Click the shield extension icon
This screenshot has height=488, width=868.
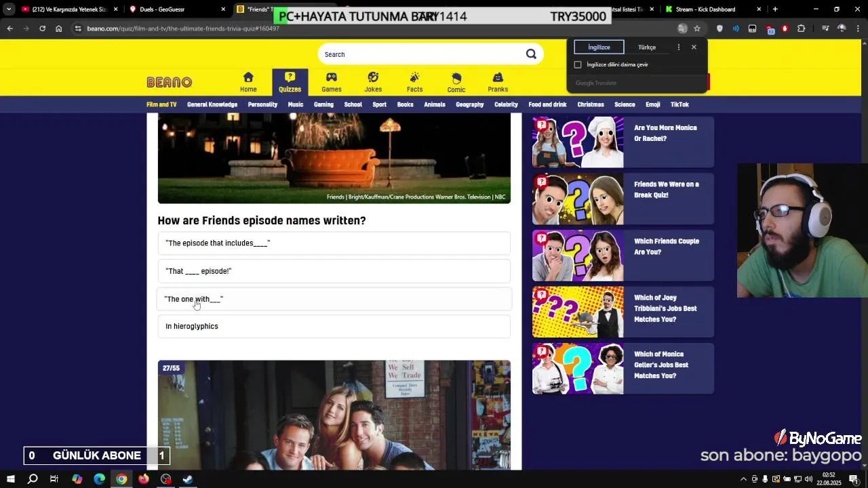click(x=719, y=28)
